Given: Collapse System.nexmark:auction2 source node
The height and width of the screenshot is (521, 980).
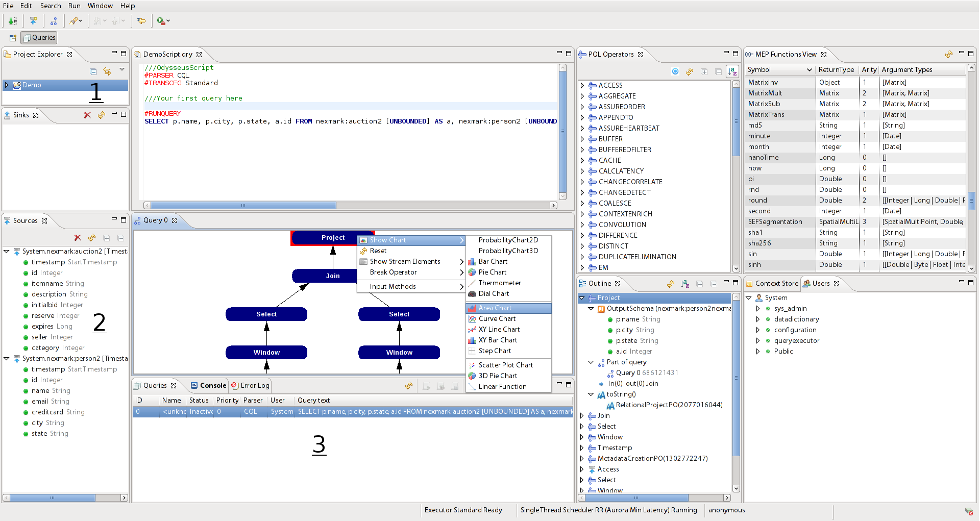Looking at the screenshot, I should point(7,252).
